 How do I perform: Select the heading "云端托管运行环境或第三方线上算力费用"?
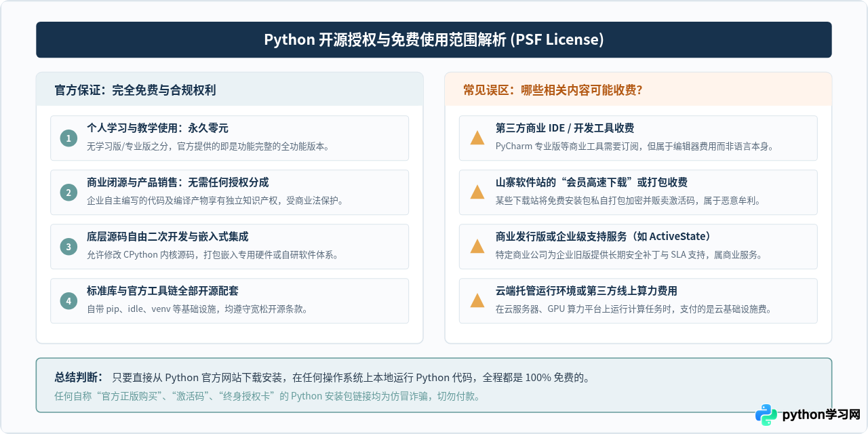click(x=587, y=291)
